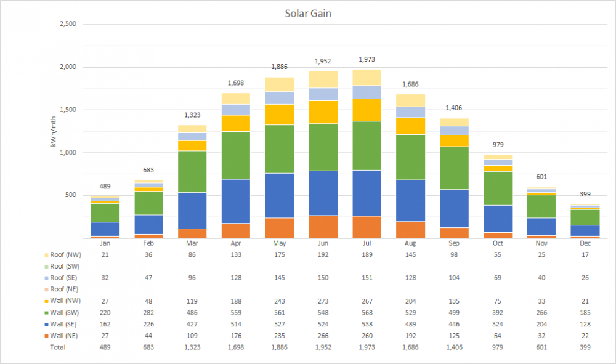Click the 1,406 data label above Sep

[454, 108]
